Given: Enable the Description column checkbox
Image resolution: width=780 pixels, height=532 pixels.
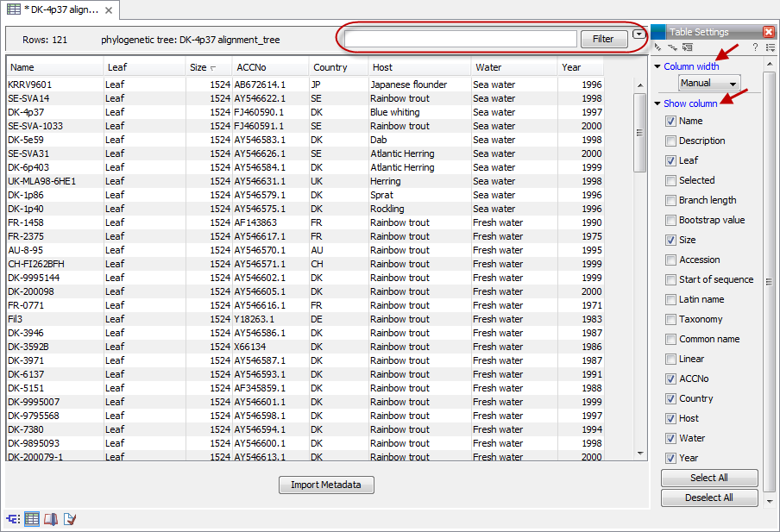Looking at the screenshot, I should point(670,141).
